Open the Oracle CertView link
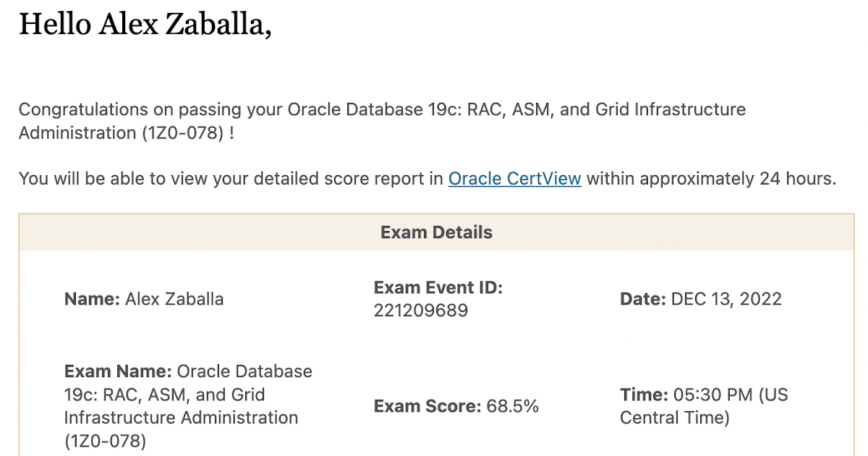Viewport: 868px width, 456px height. 514,178
